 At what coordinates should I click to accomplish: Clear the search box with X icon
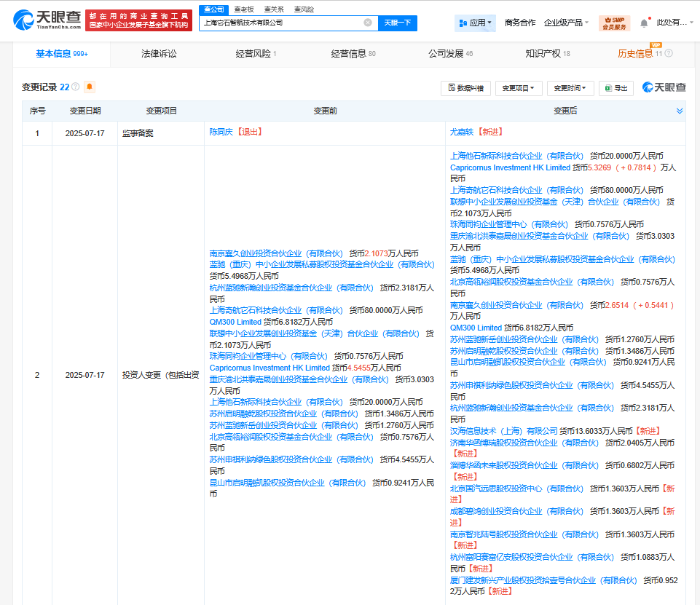(368, 23)
